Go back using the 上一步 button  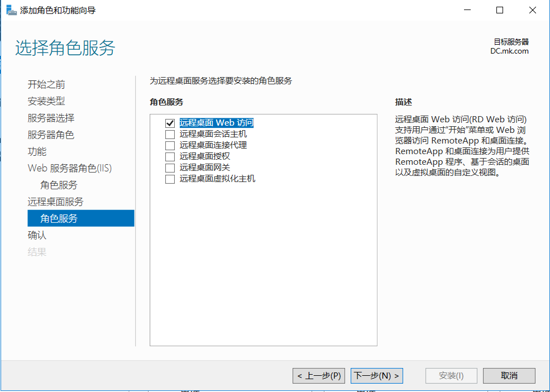(x=318, y=375)
